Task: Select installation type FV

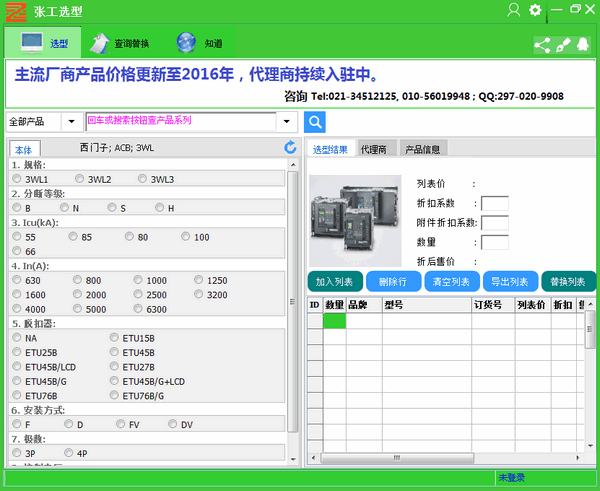Action: pos(121,424)
